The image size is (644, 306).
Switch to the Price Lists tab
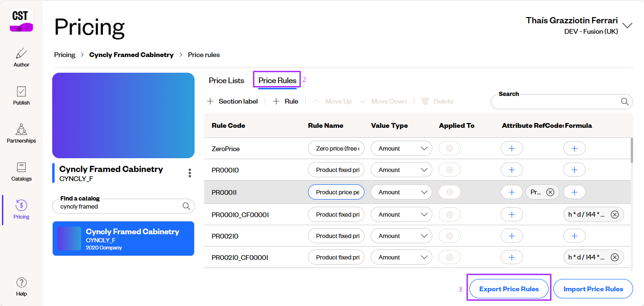click(226, 80)
